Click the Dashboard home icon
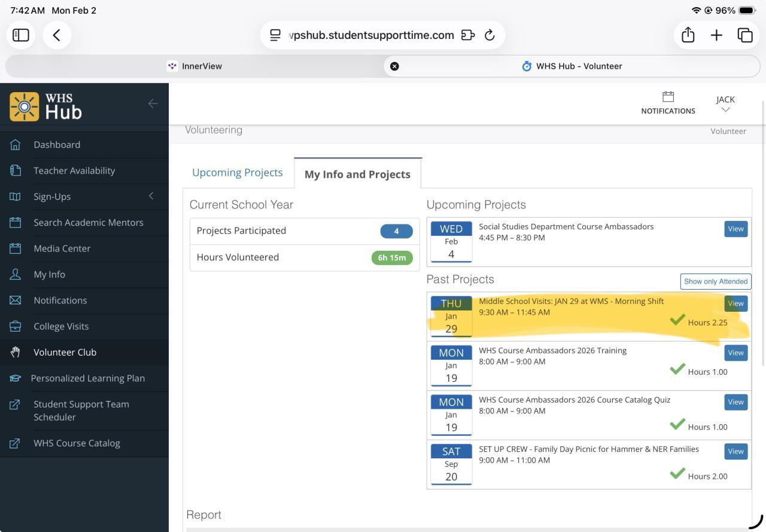This screenshot has width=766, height=532. (x=16, y=145)
